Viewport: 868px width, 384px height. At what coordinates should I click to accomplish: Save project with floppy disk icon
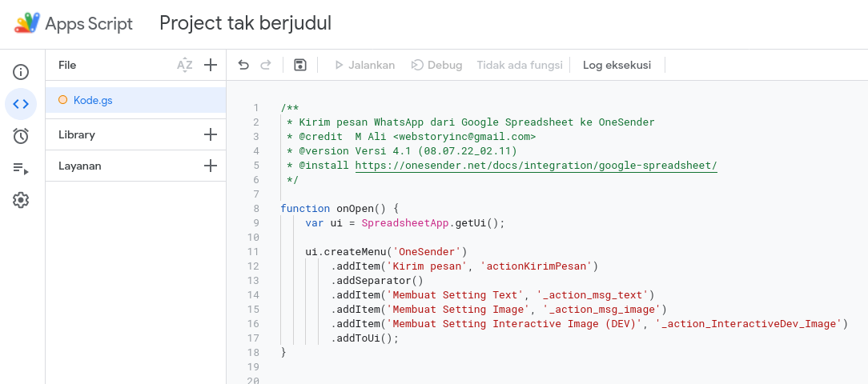pyautogui.click(x=300, y=66)
